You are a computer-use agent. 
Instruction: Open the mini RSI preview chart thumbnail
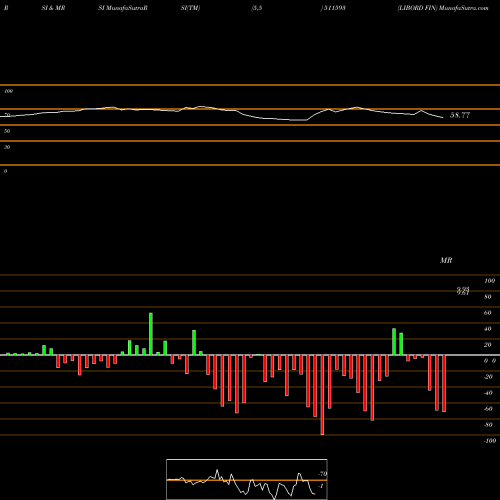tap(247, 479)
